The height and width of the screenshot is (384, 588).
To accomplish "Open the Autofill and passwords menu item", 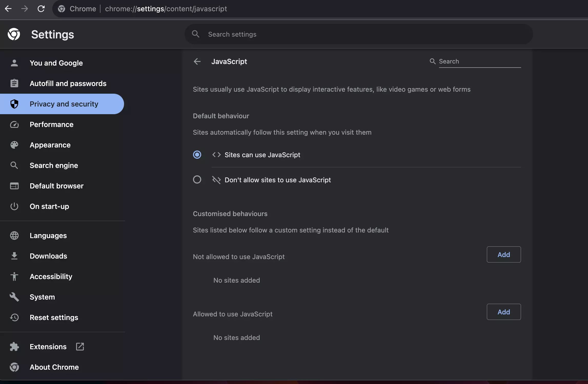I will [68, 83].
